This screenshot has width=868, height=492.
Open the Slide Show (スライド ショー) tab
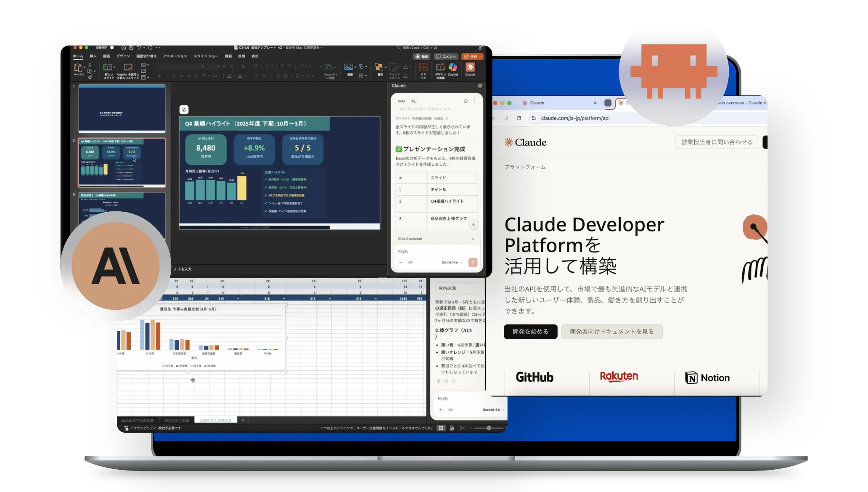(206, 56)
